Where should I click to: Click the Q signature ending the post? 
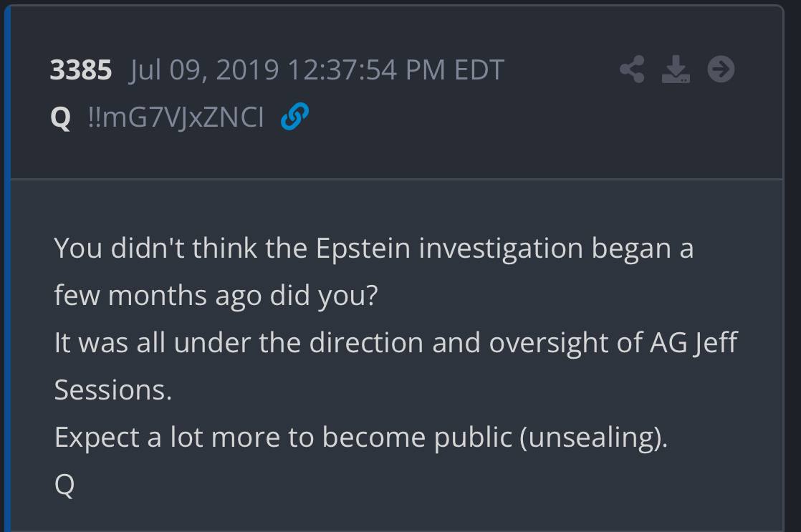pos(64,485)
